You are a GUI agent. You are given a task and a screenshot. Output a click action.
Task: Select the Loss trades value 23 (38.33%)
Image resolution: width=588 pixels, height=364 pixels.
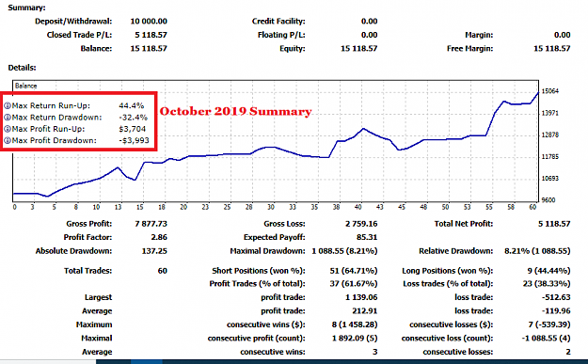547,284
